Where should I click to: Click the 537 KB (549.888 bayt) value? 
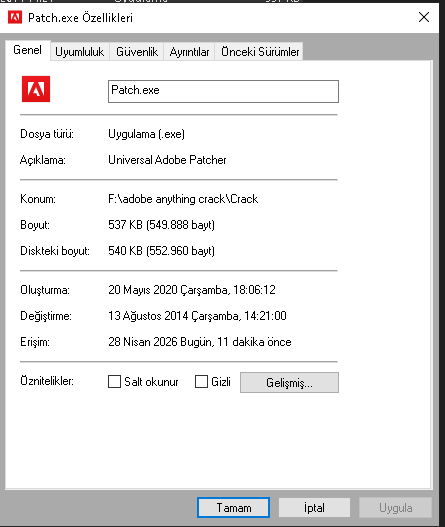tap(161, 225)
